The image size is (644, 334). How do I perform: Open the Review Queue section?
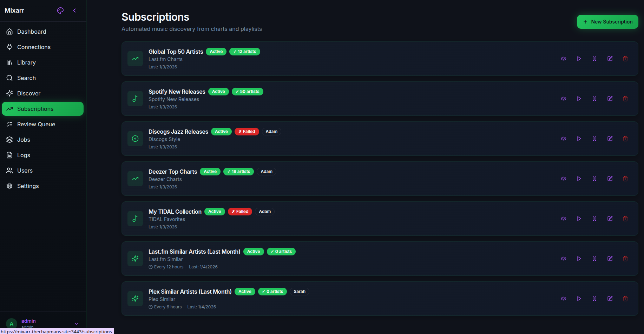(36, 124)
